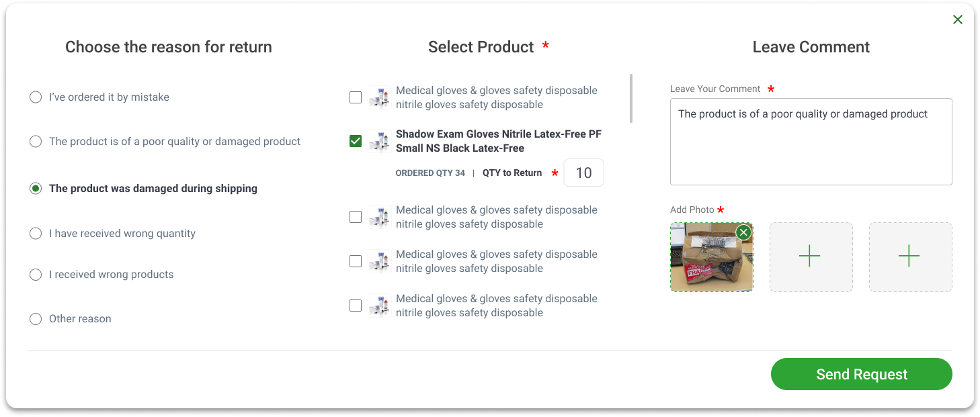This screenshot has height=417, width=980.
Task: Add a photo in the second slot
Action: click(x=811, y=257)
